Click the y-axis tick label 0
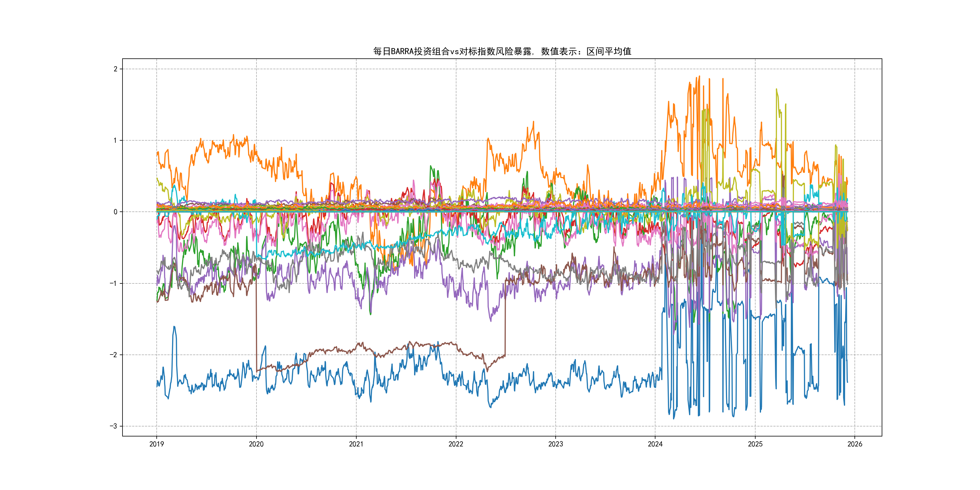This screenshot has width=980, height=490. click(115, 212)
